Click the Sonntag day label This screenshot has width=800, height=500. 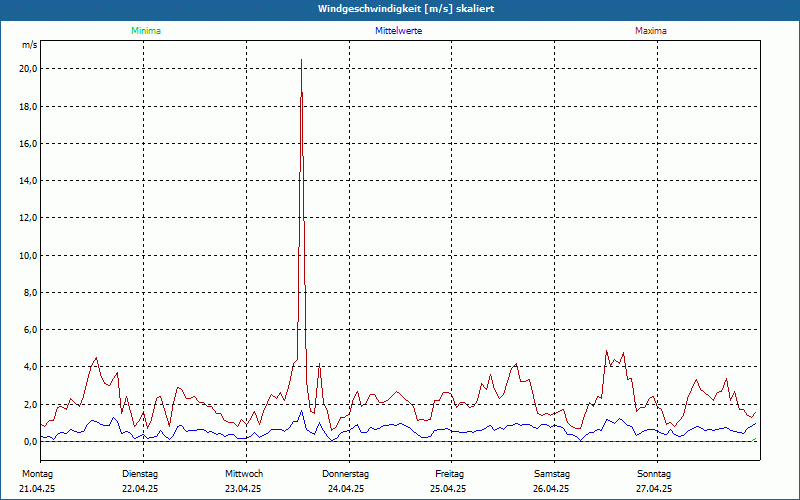tap(654, 474)
